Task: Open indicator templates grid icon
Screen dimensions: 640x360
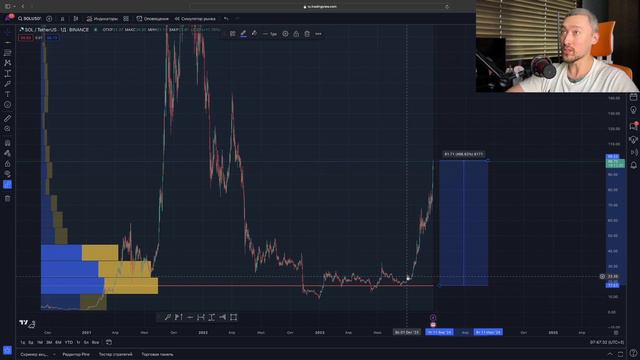Action: [x=126, y=19]
